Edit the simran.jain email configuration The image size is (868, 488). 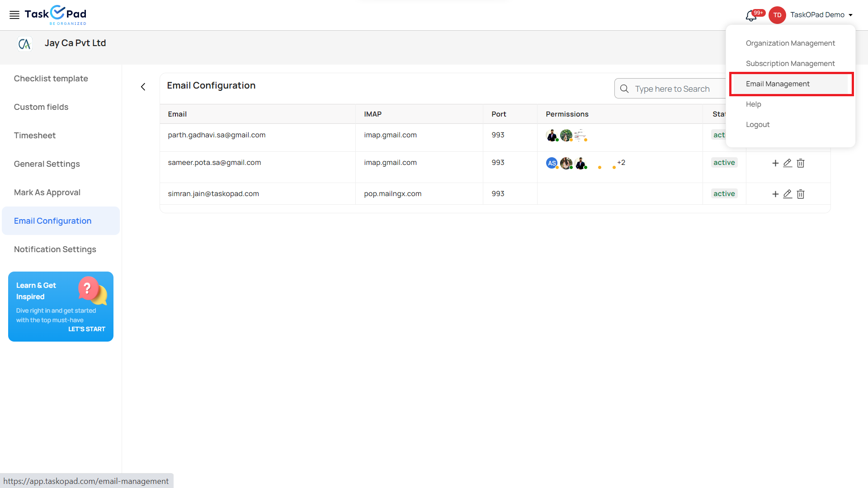pos(788,194)
